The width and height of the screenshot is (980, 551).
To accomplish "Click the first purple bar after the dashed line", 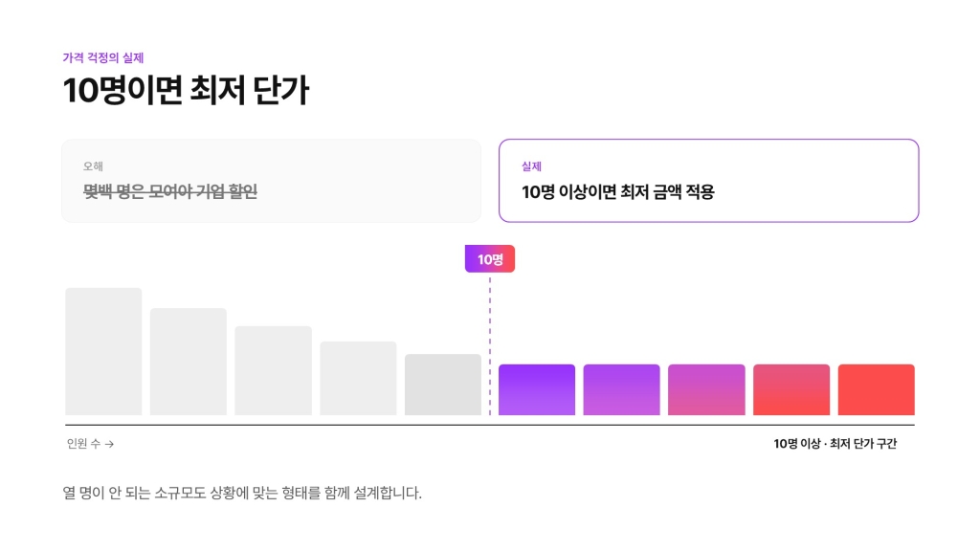I will [537, 390].
